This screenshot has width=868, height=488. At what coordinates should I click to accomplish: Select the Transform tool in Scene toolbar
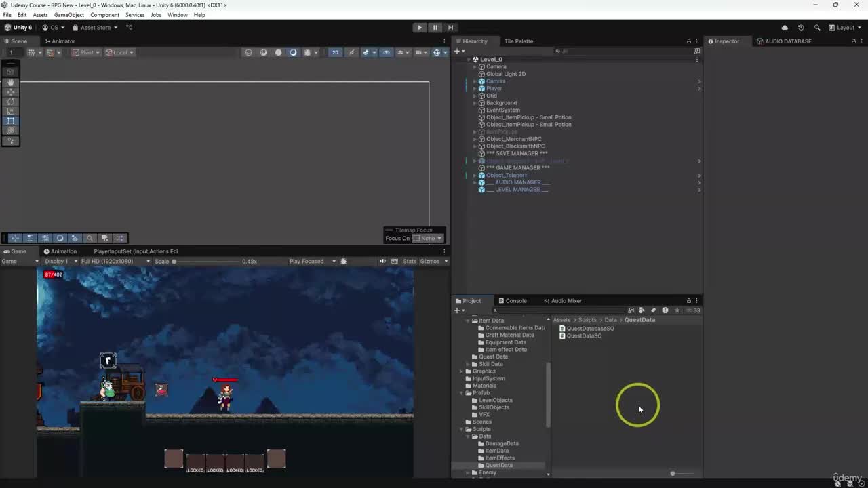[11, 130]
